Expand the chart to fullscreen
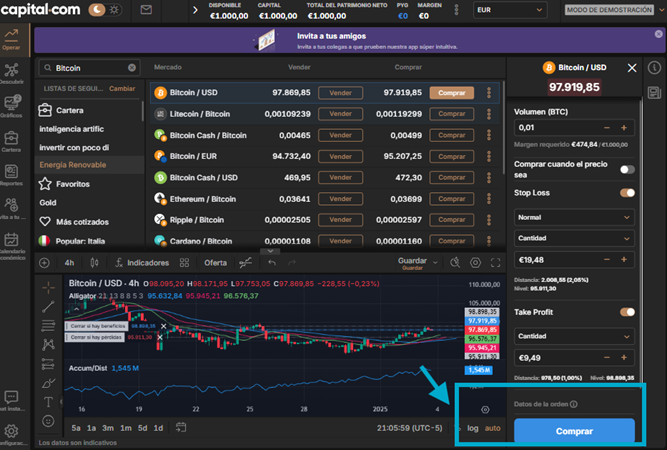Screen dimensions: 667x450 pos(496,263)
